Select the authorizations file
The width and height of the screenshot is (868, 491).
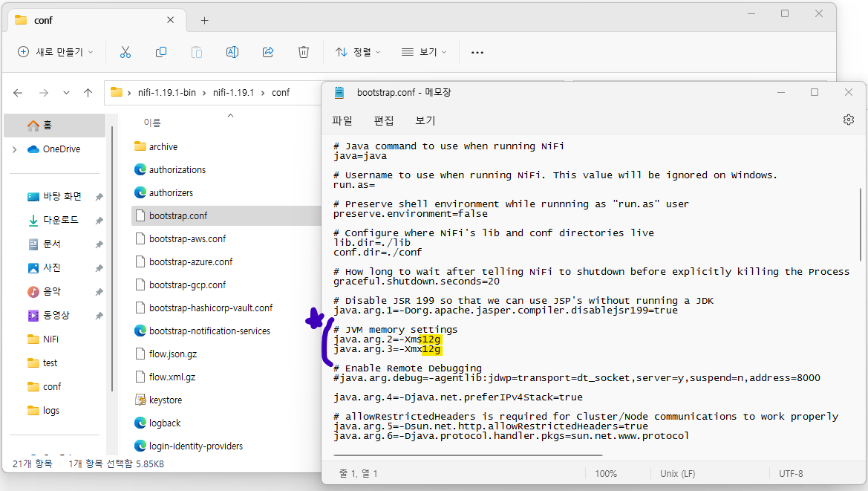click(x=177, y=170)
